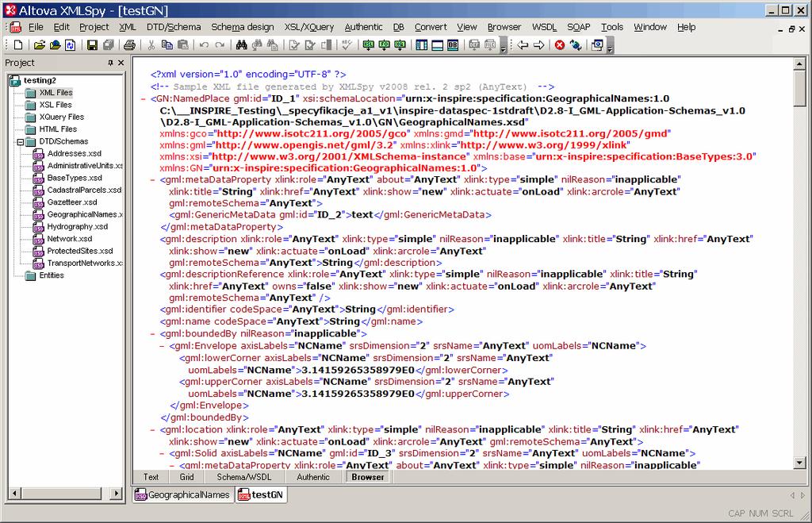Collapse the first gml:metaDataProperty element
This screenshot has height=523, width=812.
pyautogui.click(x=153, y=180)
